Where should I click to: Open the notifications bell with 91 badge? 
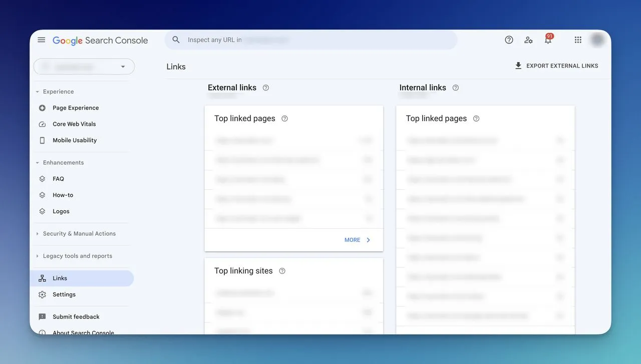(548, 39)
